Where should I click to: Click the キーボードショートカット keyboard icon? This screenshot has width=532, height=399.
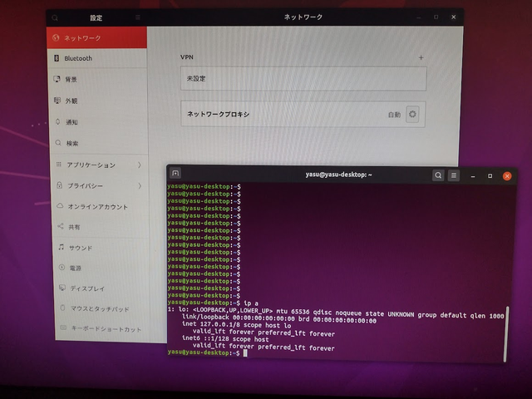[x=63, y=328]
